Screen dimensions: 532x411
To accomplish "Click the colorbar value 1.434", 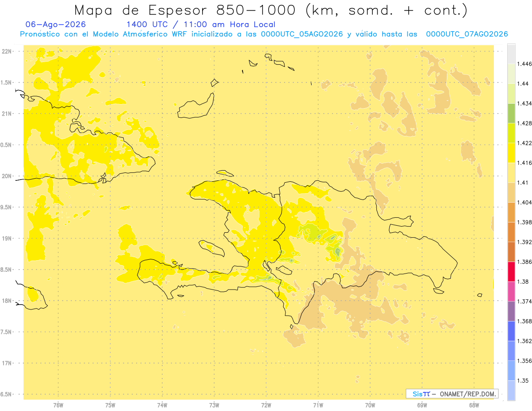I will [x=524, y=103].
